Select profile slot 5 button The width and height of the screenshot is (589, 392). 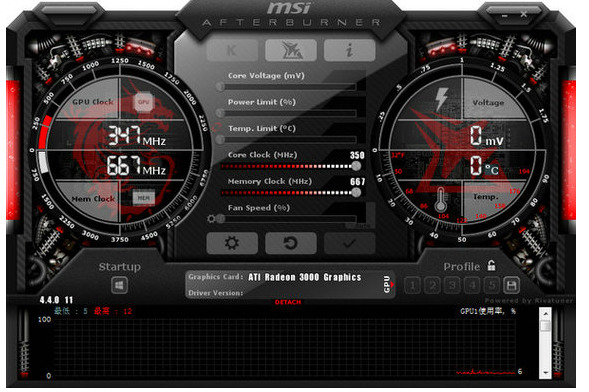point(491,285)
